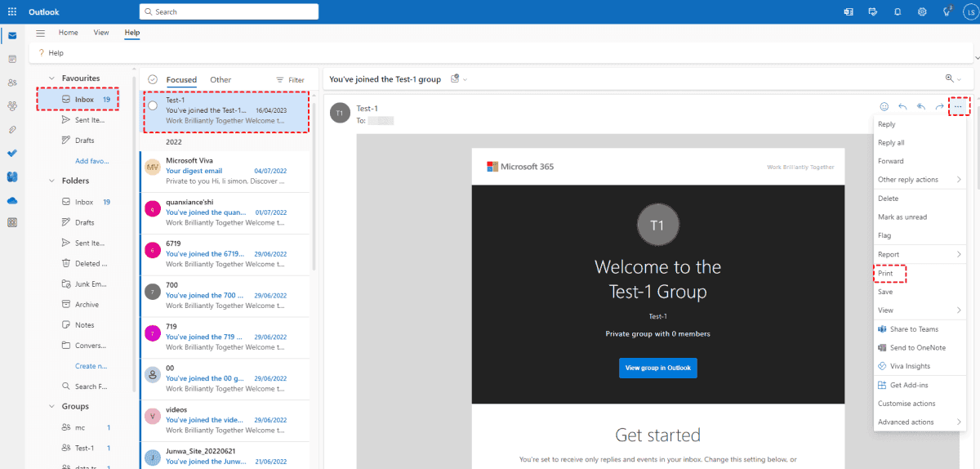The width and height of the screenshot is (980, 469).
Task: Click the View group in Outlook button
Action: coord(657,368)
